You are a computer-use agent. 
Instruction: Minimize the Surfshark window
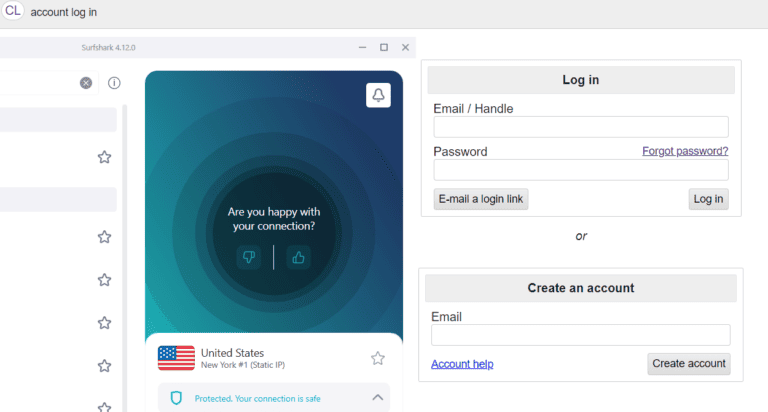click(362, 48)
